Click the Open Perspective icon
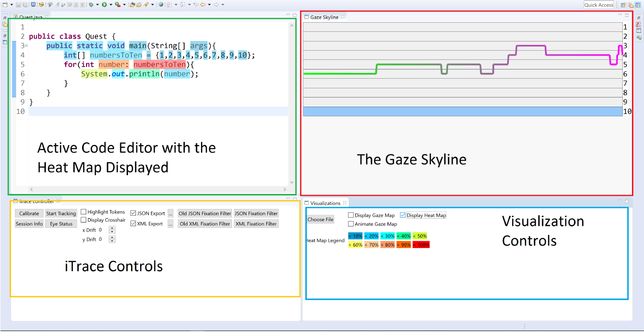The height and width of the screenshot is (333, 644). 623,5
